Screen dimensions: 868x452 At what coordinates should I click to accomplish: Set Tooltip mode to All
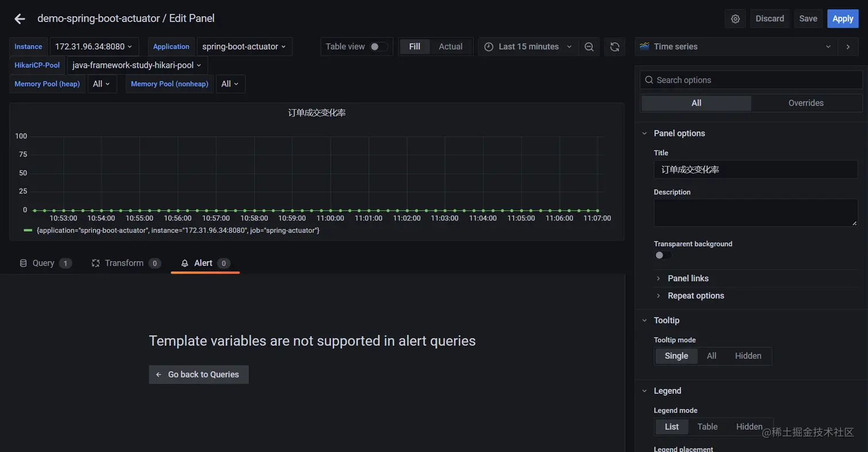click(x=712, y=356)
